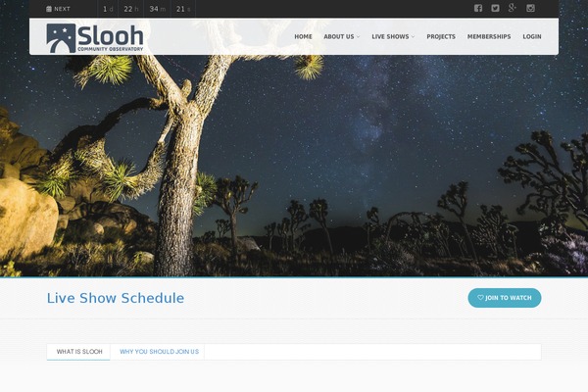Open the Memberships page
The image size is (588, 392).
click(489, 36)
